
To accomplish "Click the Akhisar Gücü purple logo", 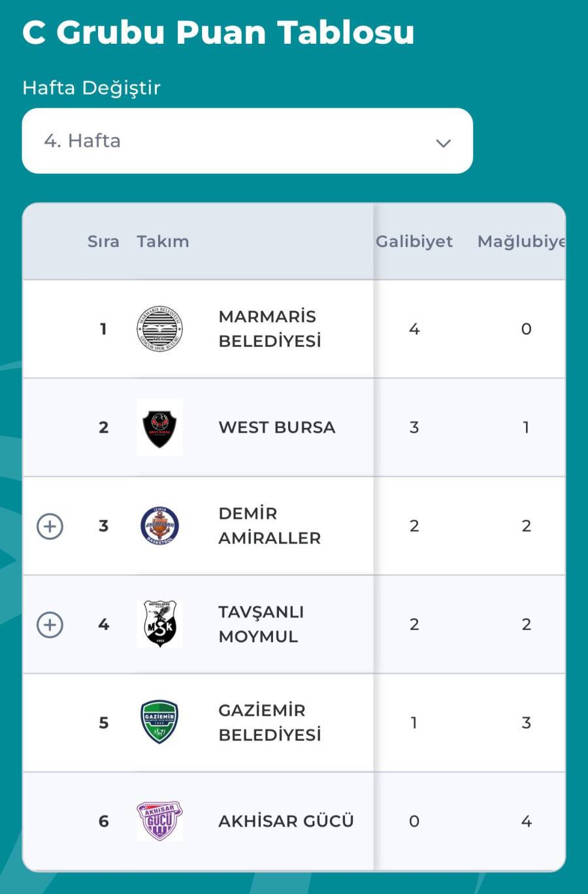I will 159,821.
